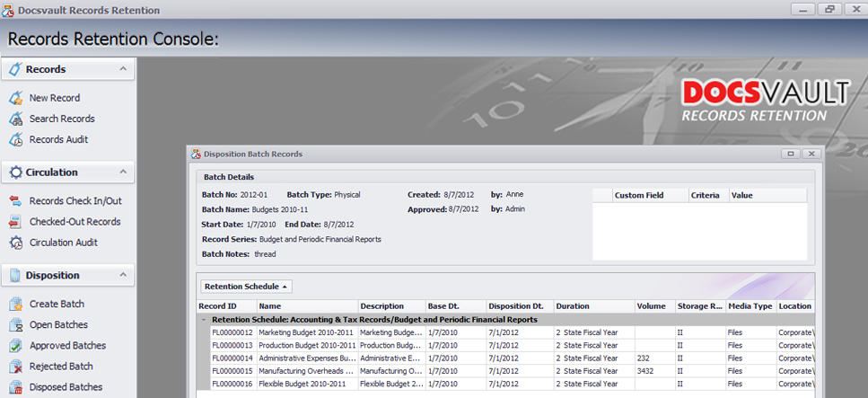Select Approved Batches in Disposition
The image size is (868, 398).
(x=68, y=346)
